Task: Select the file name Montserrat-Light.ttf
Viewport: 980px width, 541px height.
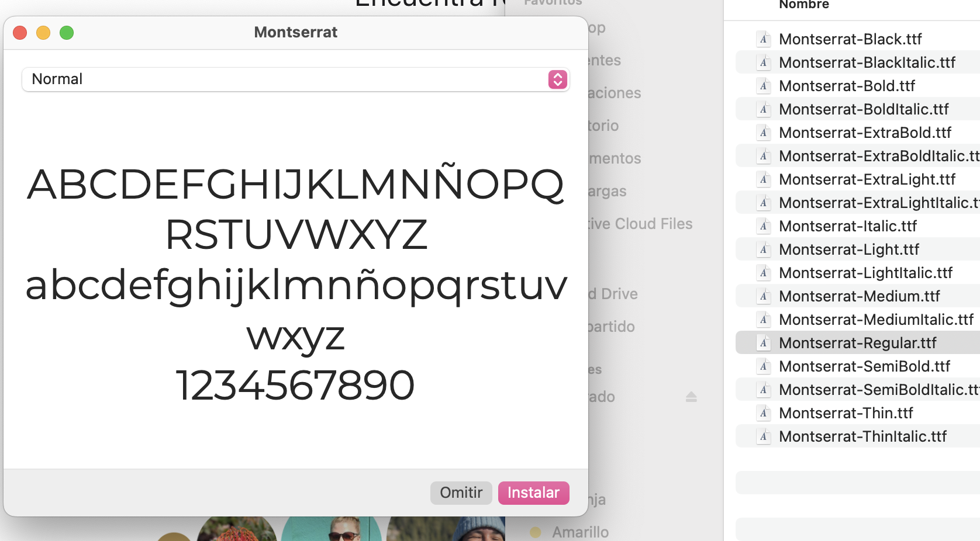Action: (x=849, y=249)
